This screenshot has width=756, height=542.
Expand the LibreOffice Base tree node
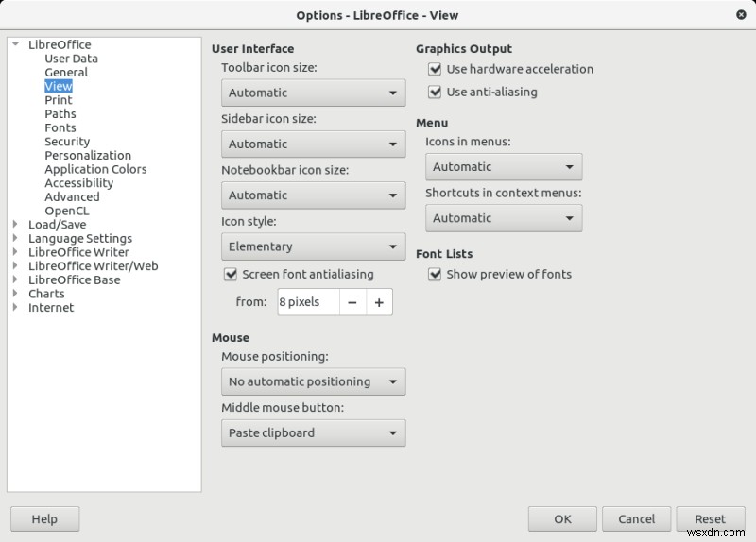(x=15, y=279)
